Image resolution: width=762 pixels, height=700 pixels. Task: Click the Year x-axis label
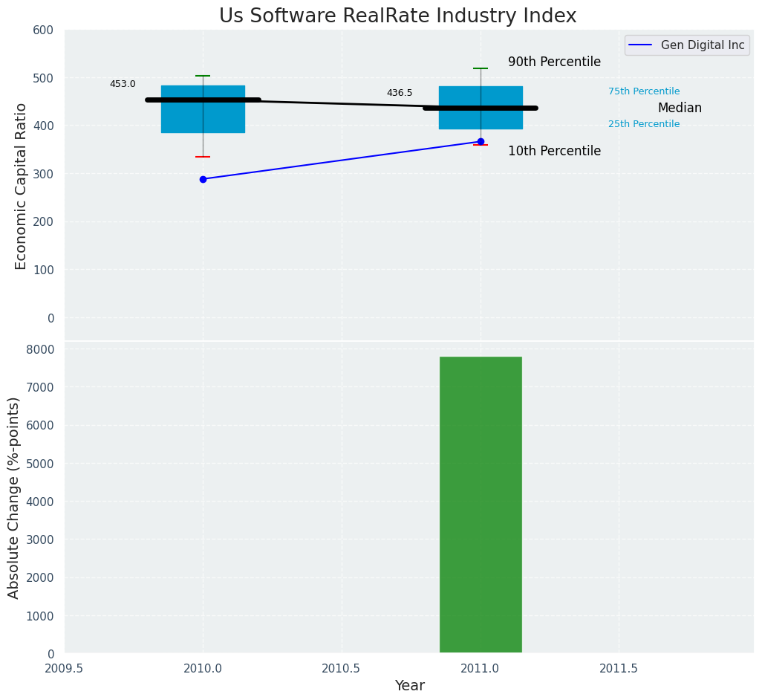tap(409, 686)
